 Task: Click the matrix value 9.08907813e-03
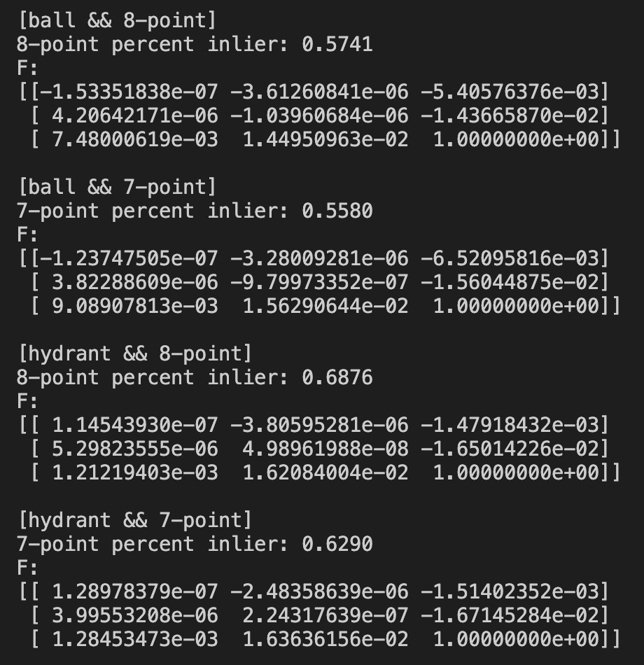[135, 306]
